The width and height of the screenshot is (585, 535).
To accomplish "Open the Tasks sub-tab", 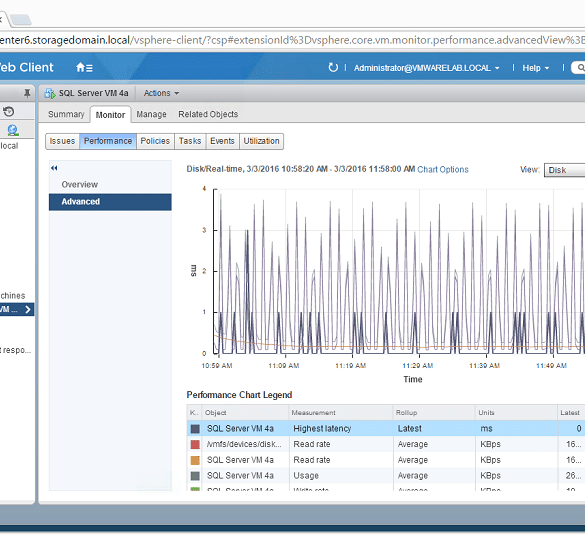I will [x=190, y=141].
